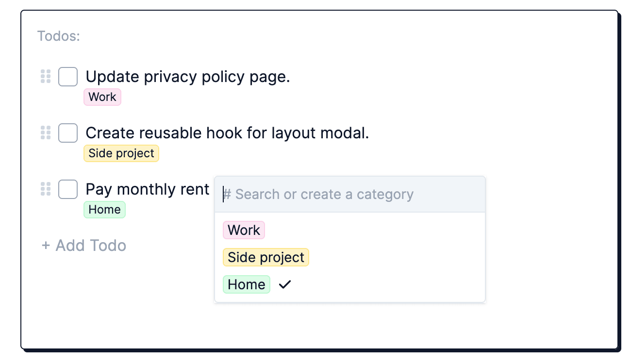This screenshot has width=631, height=364.
Task: Open the Side project tag under second todo
Action: point(121,153)
